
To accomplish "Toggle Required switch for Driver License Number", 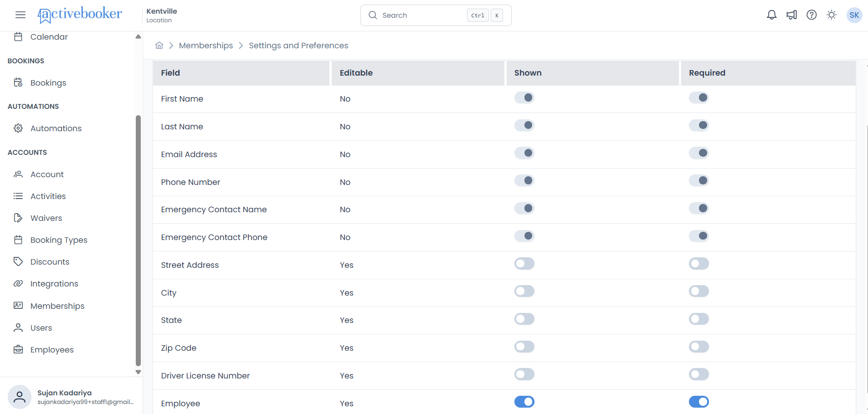I will [x=699, y=374].
